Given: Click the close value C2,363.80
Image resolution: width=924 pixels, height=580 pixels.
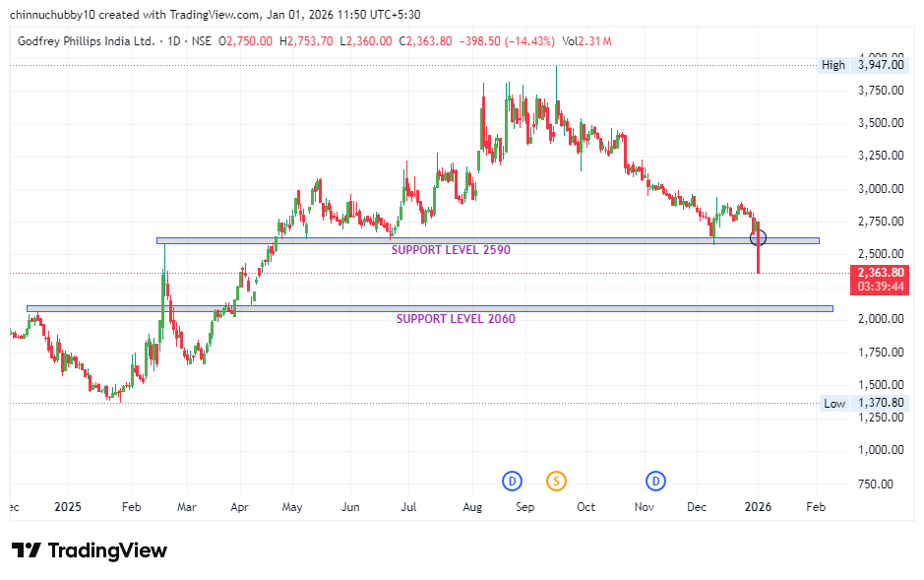Looking at the screenshot, I should 425,41.
